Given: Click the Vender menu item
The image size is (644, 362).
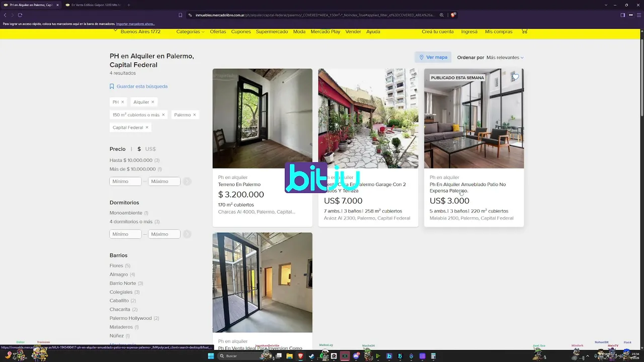Looking at the screenshot, I should pos(353,32).
